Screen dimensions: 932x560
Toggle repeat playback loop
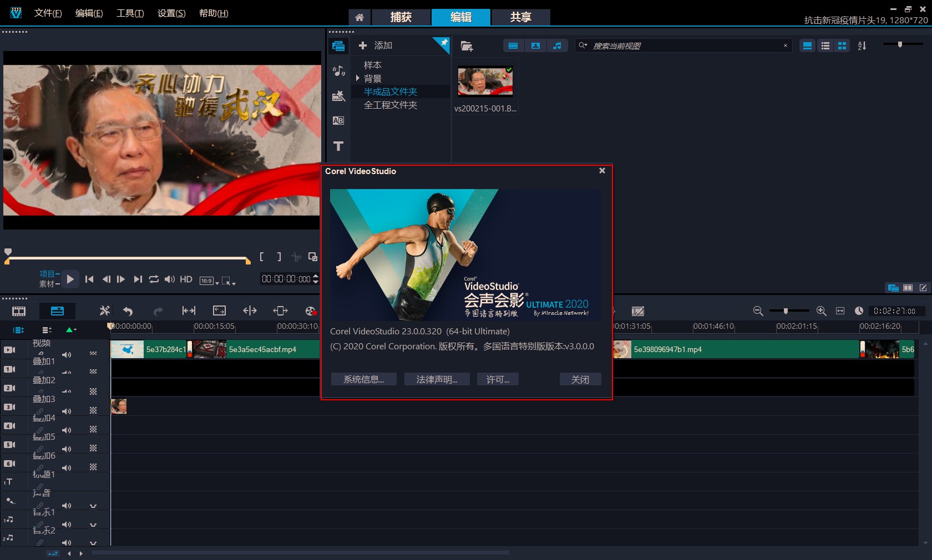154,279
